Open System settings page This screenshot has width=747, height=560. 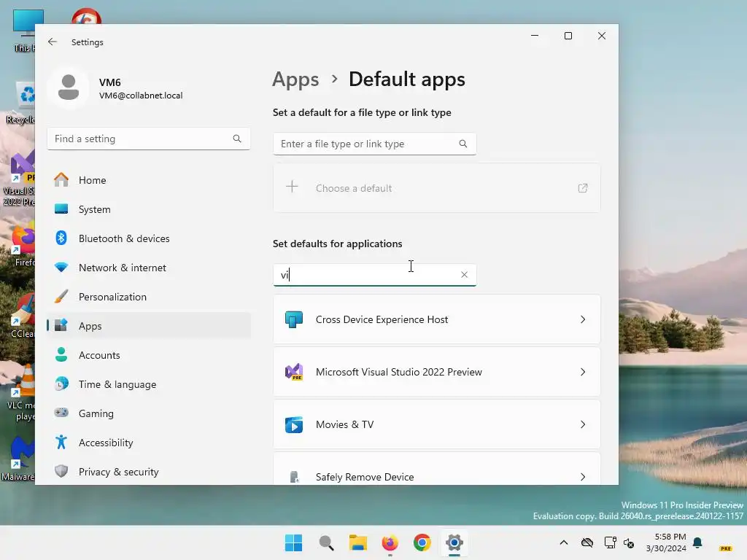(149, 209)
